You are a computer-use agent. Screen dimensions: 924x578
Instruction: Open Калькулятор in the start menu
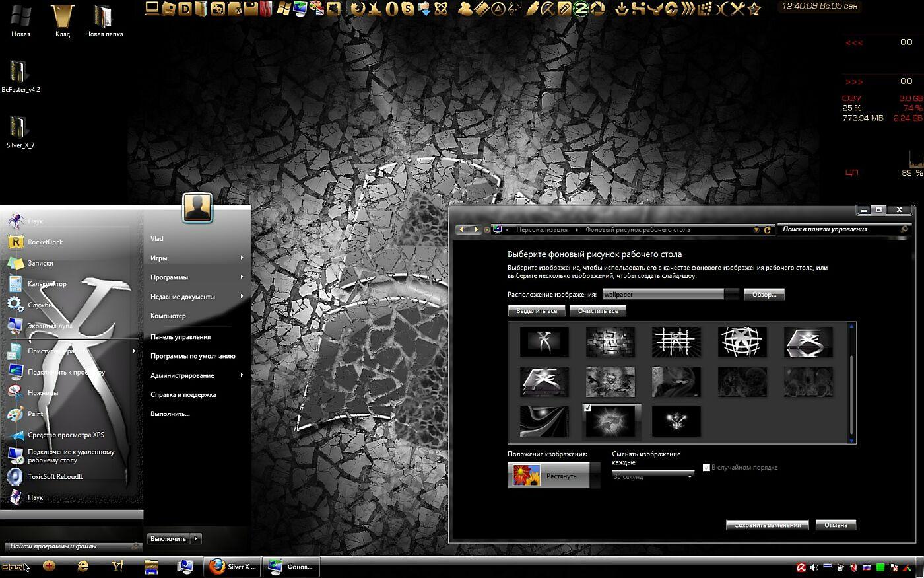(x=71, y=284)
